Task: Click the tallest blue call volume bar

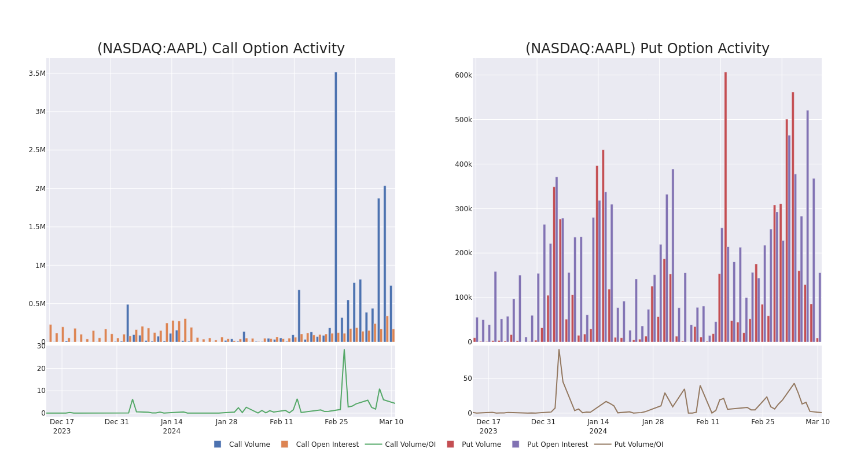Action: pyautogui.click(x=336, y=207)
